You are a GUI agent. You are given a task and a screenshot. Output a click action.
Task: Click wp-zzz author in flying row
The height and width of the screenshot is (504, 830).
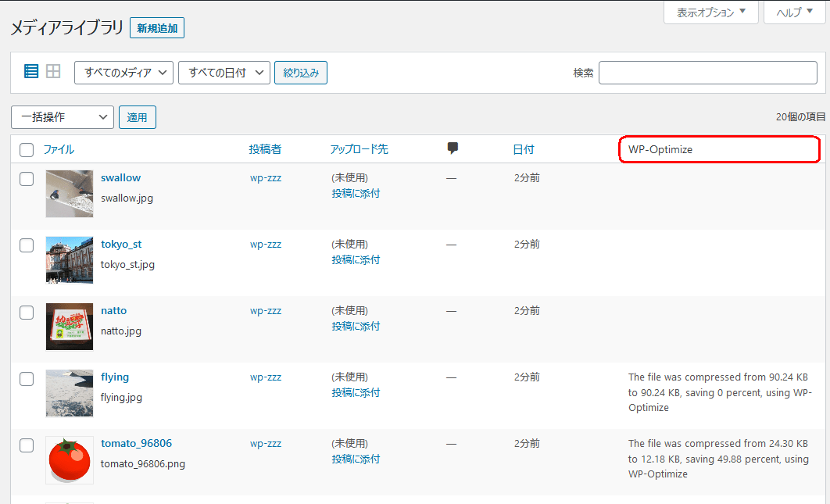(x=266, y=377)
